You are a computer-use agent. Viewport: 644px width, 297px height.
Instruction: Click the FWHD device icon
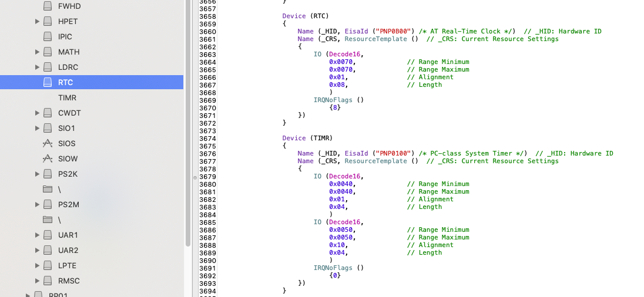click(x=48, y=6)
